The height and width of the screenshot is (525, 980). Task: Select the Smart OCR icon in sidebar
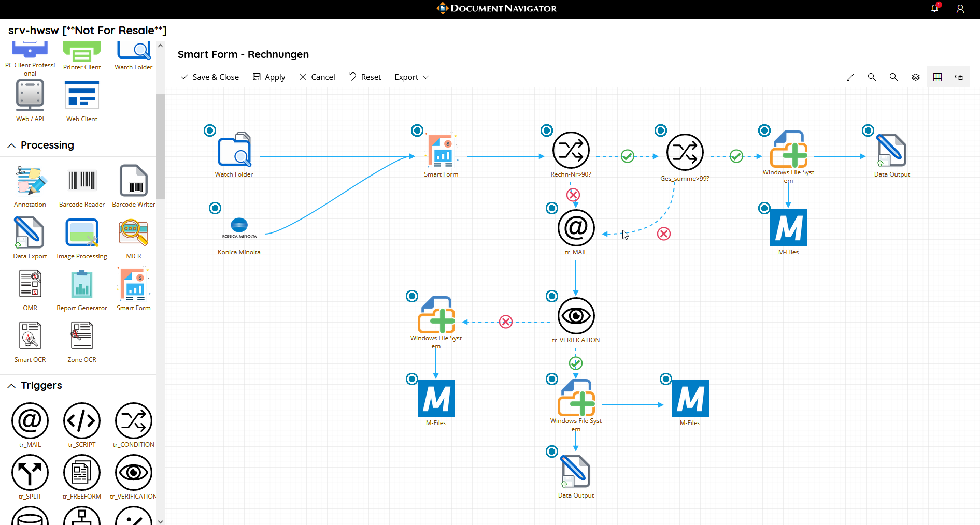click(30, 337)
